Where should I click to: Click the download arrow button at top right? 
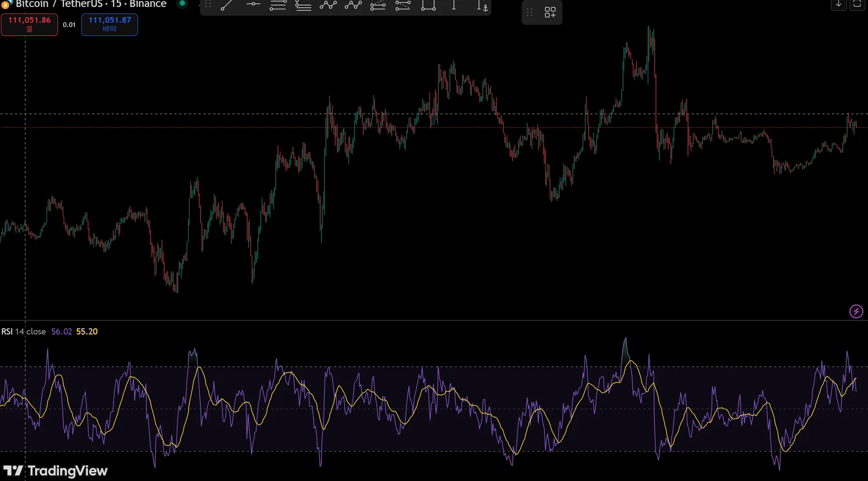tap(839, 5)
